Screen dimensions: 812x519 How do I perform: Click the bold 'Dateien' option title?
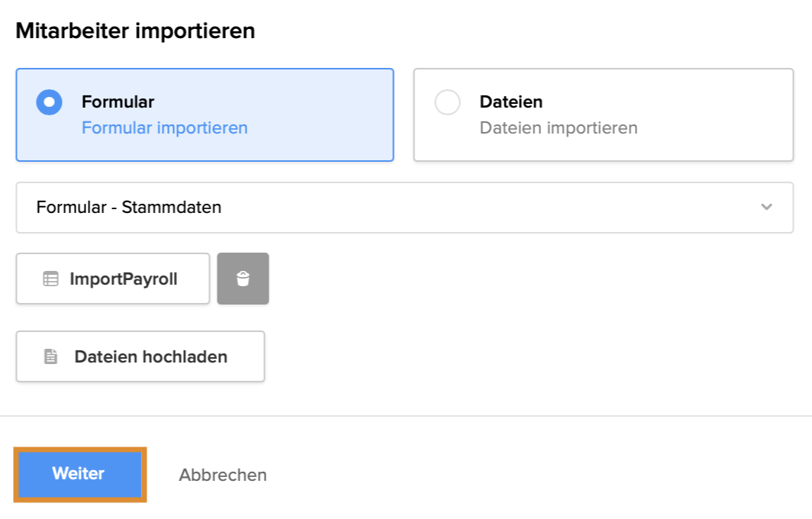click(511, 102)
